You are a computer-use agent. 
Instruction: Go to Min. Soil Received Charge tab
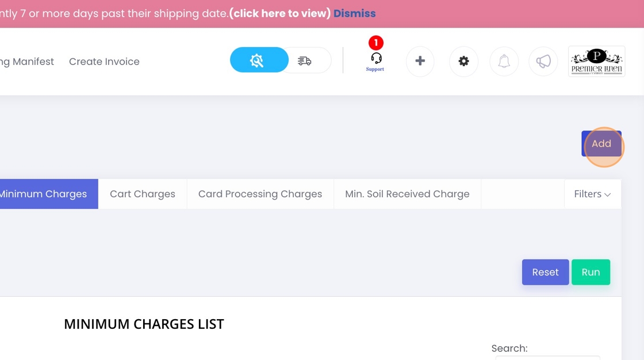(x=407, y=194)
